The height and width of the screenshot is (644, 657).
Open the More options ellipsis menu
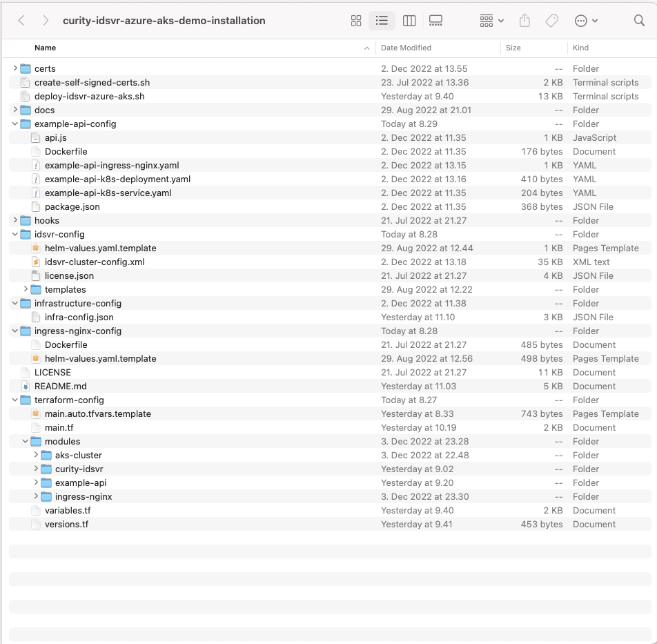click(586, 21)
